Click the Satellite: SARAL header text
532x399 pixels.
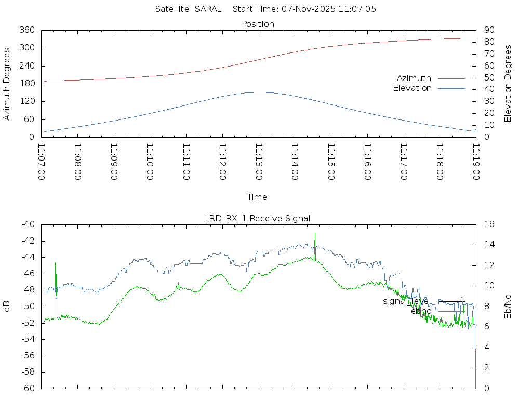click(188, 9)
